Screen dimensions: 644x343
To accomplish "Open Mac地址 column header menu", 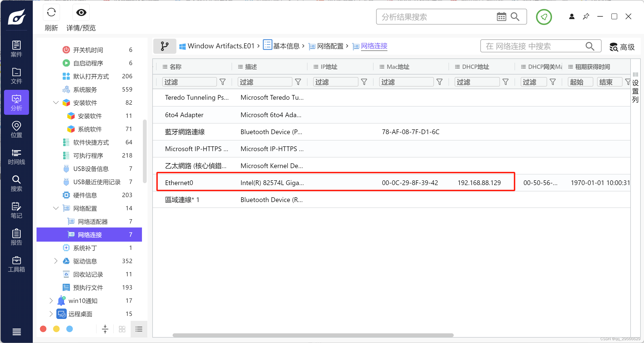I will pos(382,67).
